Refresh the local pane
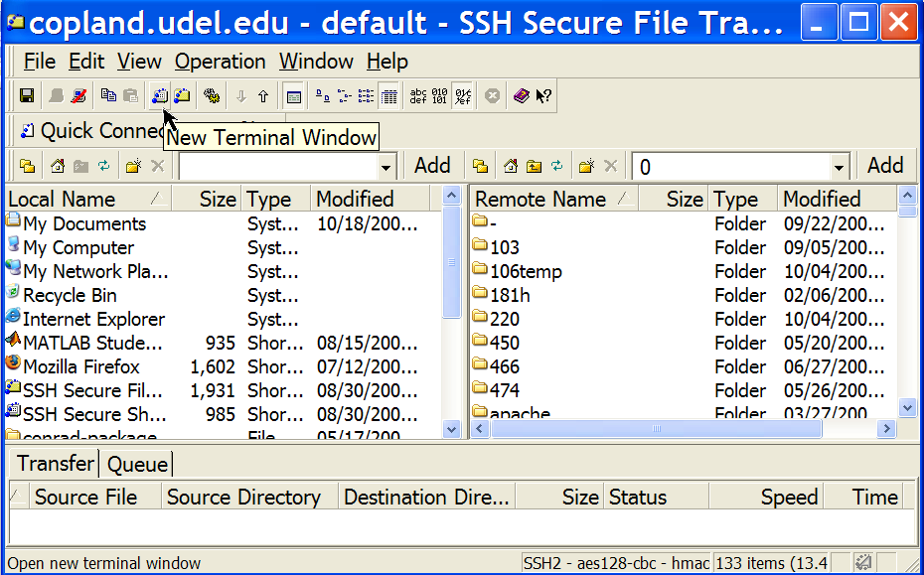 [x=104, y=167]
